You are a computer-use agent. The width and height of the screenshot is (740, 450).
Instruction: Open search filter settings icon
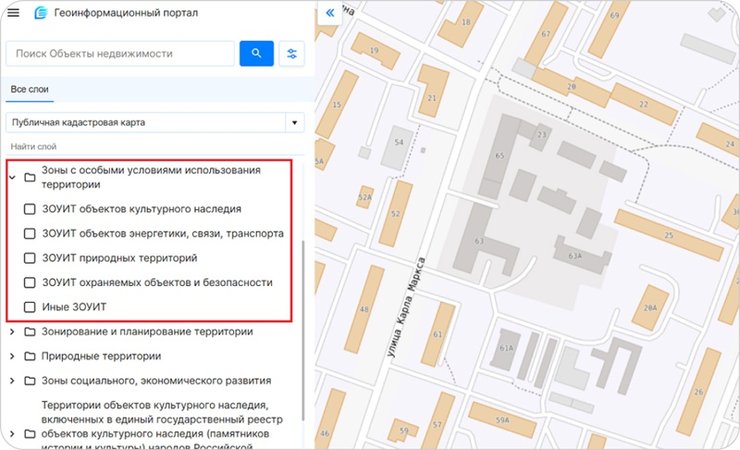pyautogui.click(x=293, y=53)
